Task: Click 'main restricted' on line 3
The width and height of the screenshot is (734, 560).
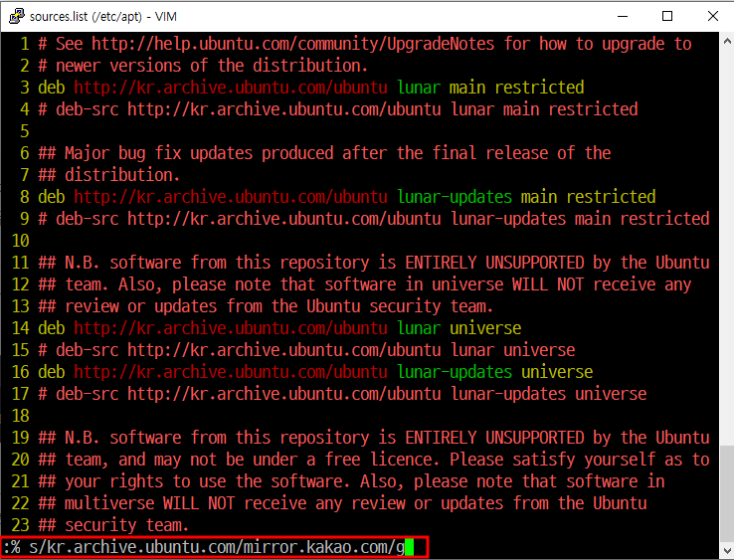Action: pos(517,88)
